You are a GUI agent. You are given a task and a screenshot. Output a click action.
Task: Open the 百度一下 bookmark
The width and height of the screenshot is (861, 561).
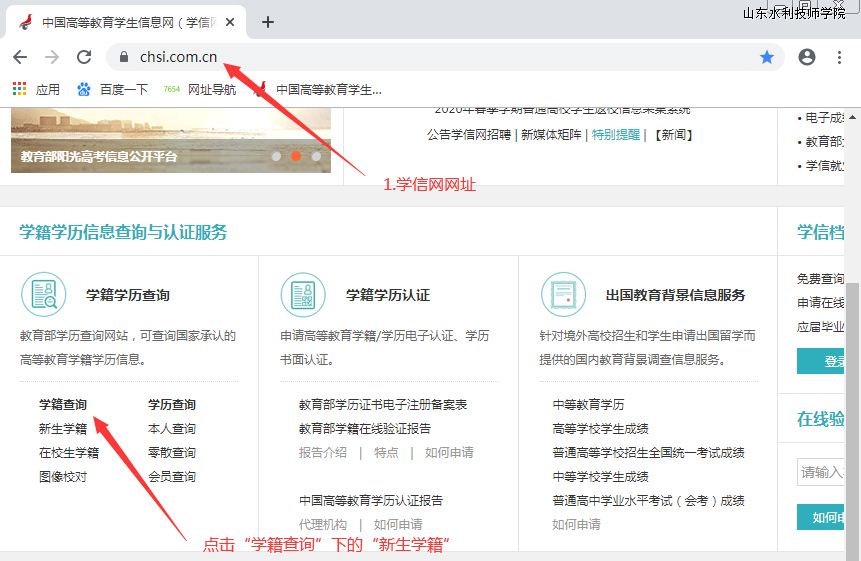[x=113, y=89]
